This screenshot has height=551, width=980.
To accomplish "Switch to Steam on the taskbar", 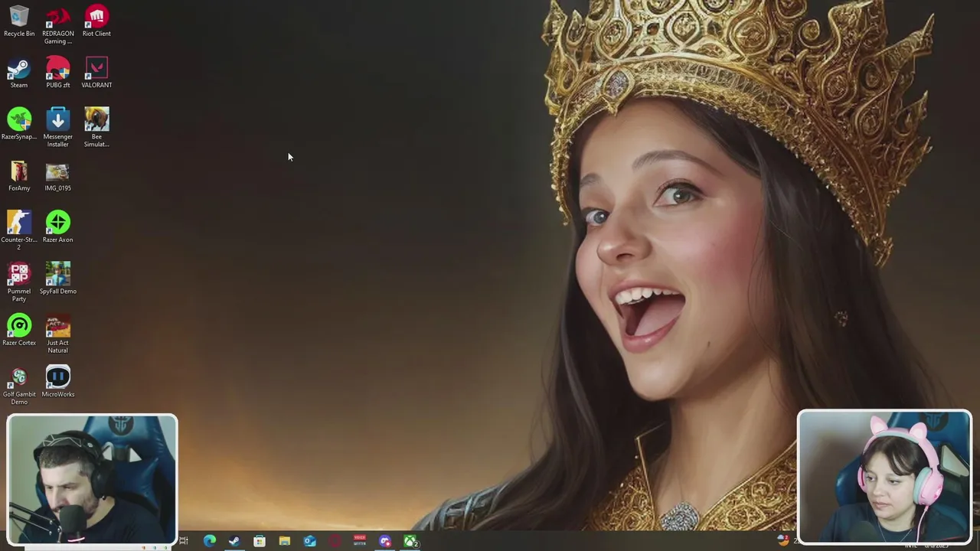I will point(234,541).
